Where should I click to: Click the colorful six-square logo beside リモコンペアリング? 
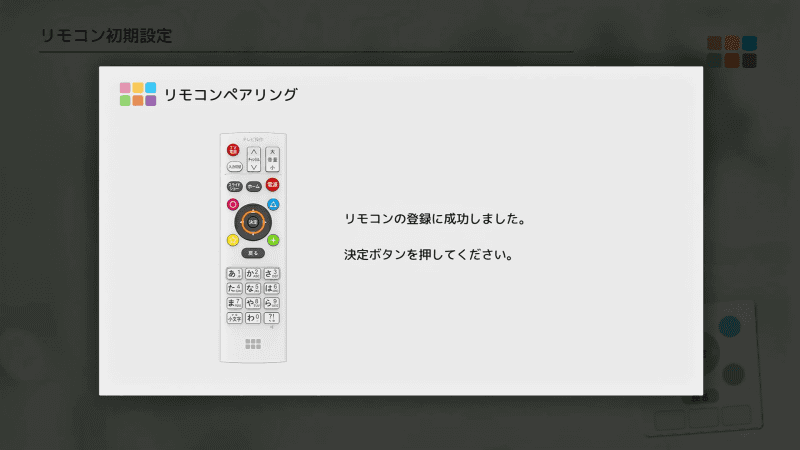[x=138, y=94]
